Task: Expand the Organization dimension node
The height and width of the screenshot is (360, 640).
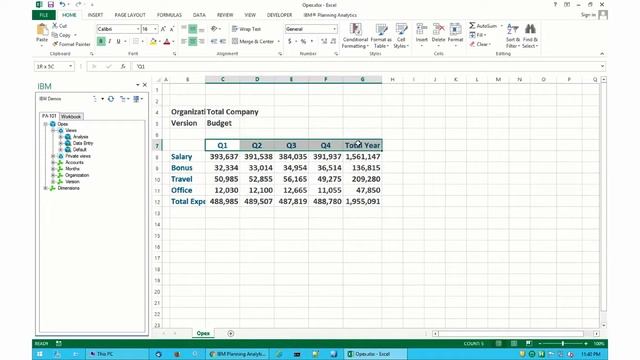Action: click(x=53, y=175)
